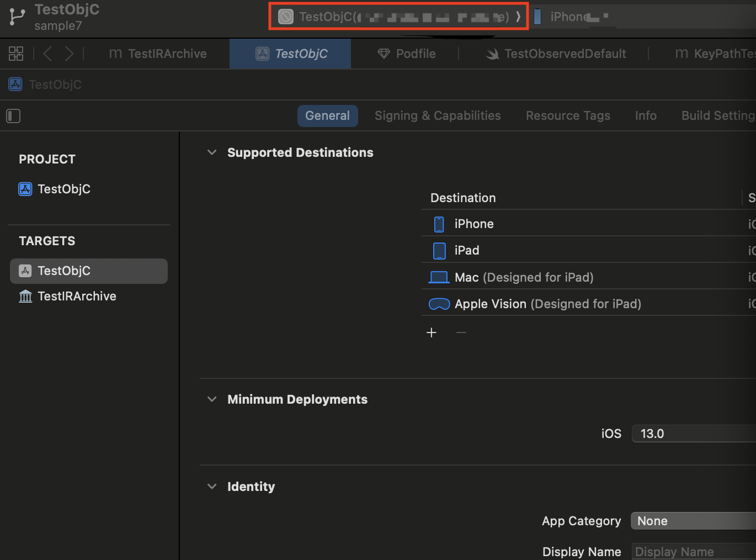Screen dimensions: 756x560
Task: Go back with the left navigation arrow
Action: tap(48, 54)
